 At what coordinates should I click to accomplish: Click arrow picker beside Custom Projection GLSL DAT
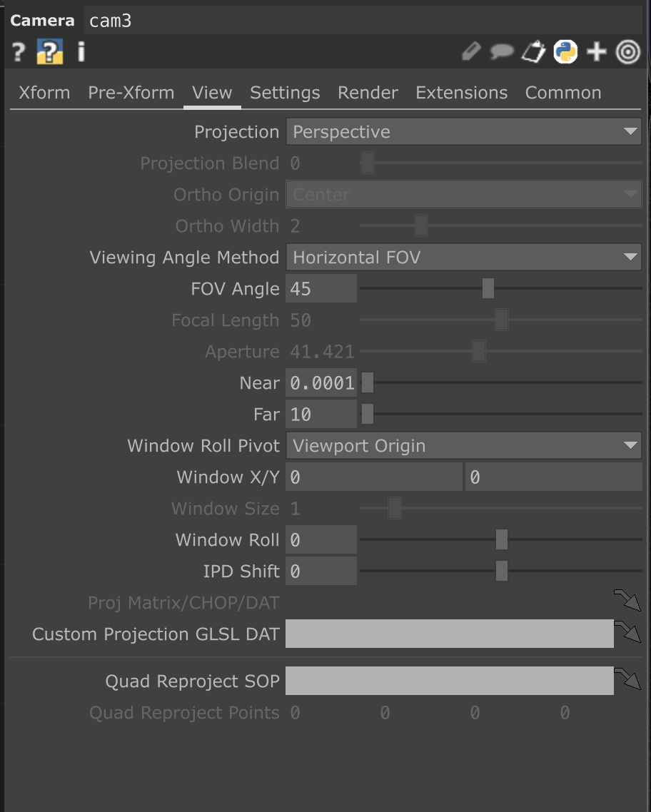627,631
